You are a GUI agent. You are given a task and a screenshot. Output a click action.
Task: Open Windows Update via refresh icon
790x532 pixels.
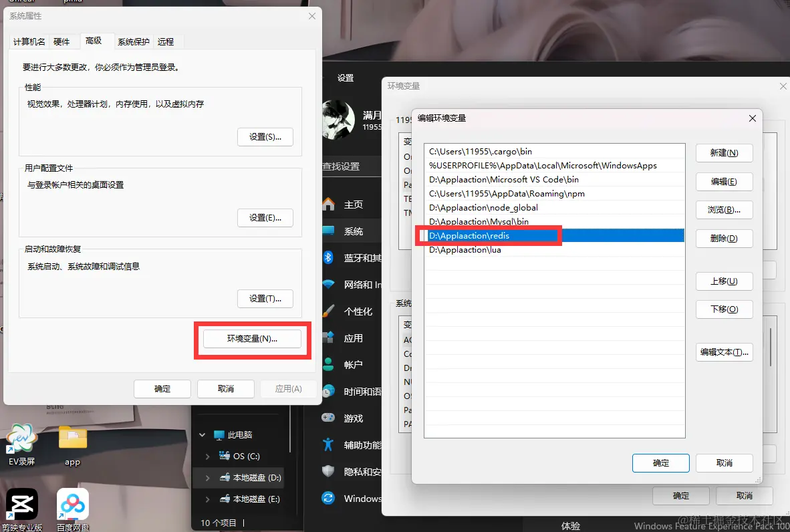[328, 498]
